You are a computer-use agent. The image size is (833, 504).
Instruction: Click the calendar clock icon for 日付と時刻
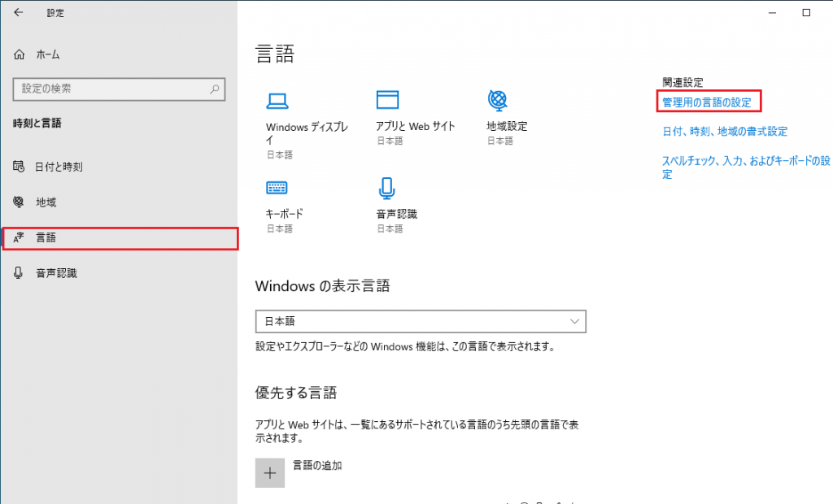(x=19, y=166)
